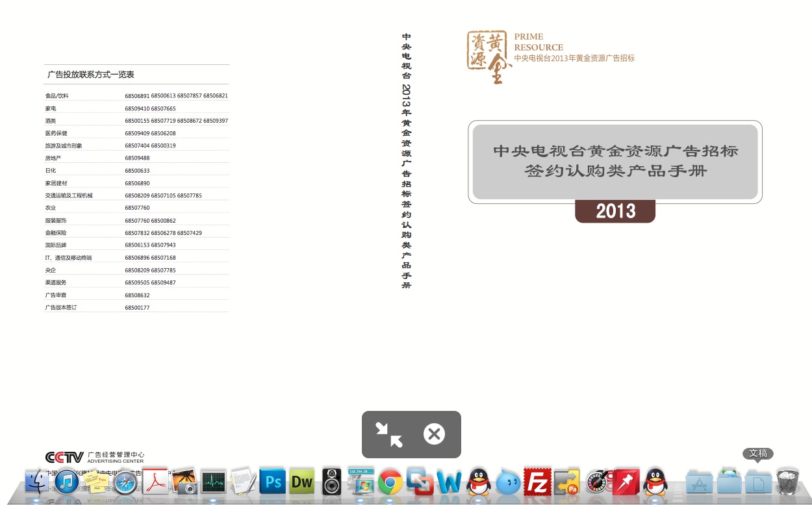Click the 2013 year badge
Viewport: 812px width, 505px height.
[615, 211]
